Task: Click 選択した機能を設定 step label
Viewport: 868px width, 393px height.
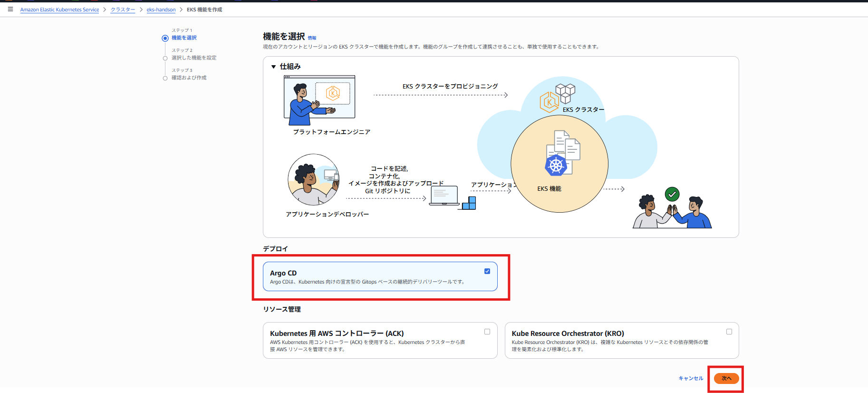Action: pos(194,58)
